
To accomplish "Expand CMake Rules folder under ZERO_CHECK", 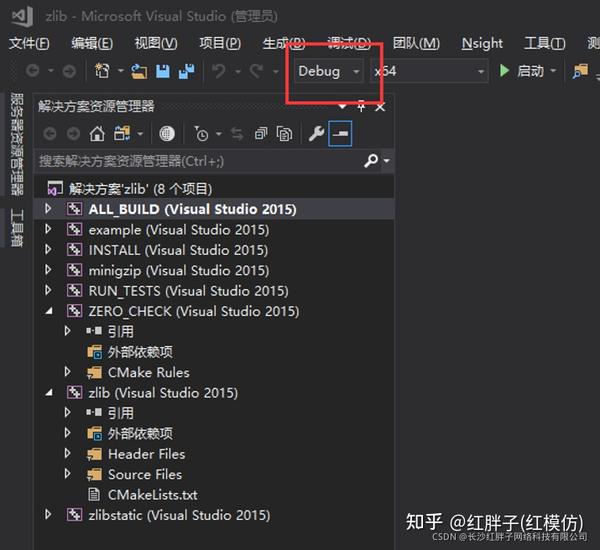I will click(x=67, y=372).
